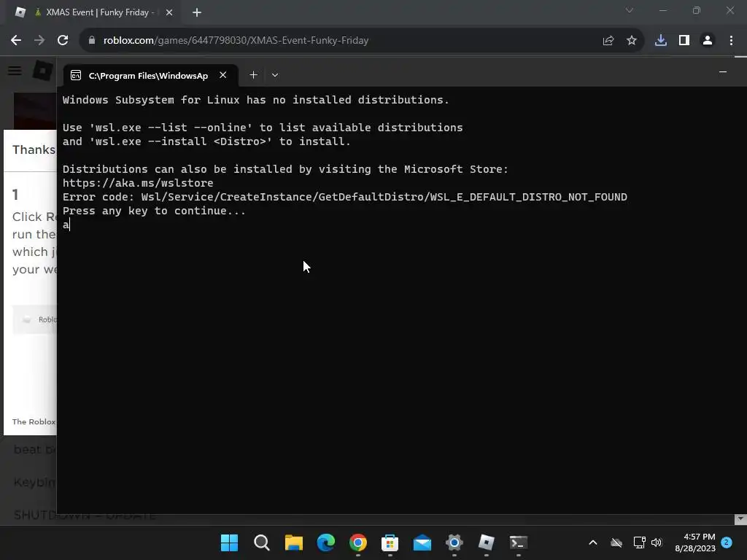Open Roblox hamburger navigation menu
Viewport: 747px width, 560px height.
(x=15, y=71)
